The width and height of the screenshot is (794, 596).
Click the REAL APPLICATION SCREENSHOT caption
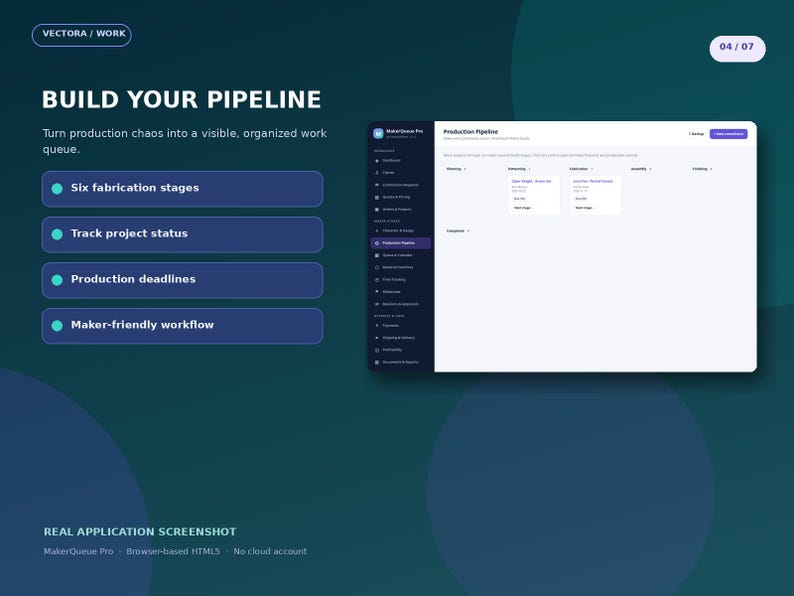[140, 532]
